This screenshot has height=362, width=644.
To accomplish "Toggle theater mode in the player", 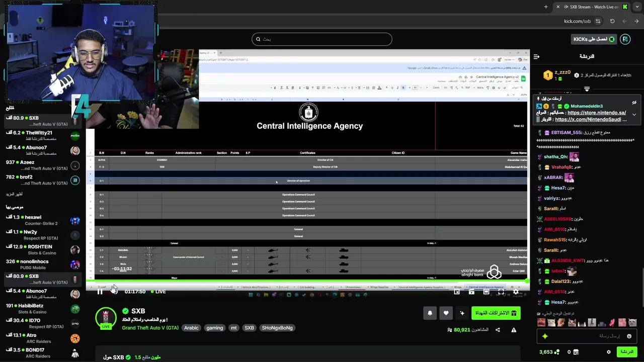I will pyautogui.click(x=486, y=292).
